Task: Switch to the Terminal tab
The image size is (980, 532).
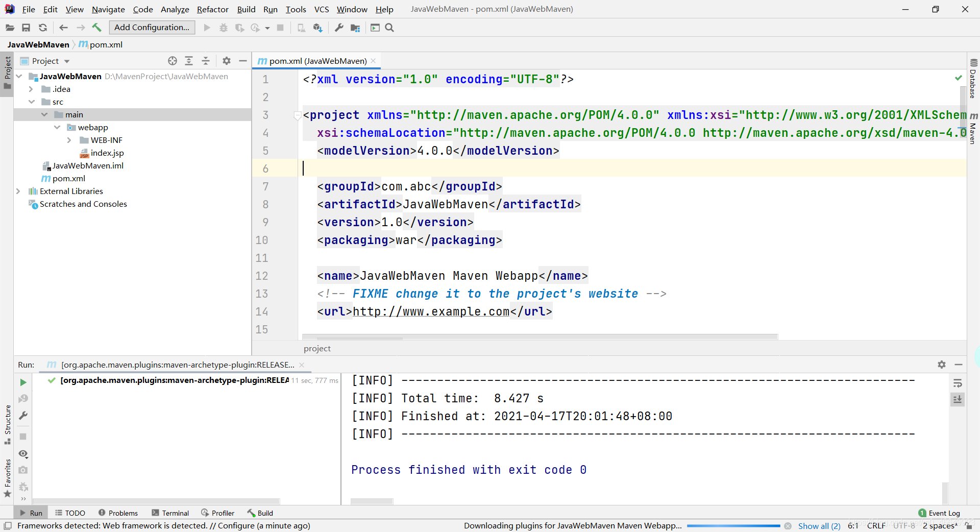Action: pyautogui.click(x=170, y=513)
